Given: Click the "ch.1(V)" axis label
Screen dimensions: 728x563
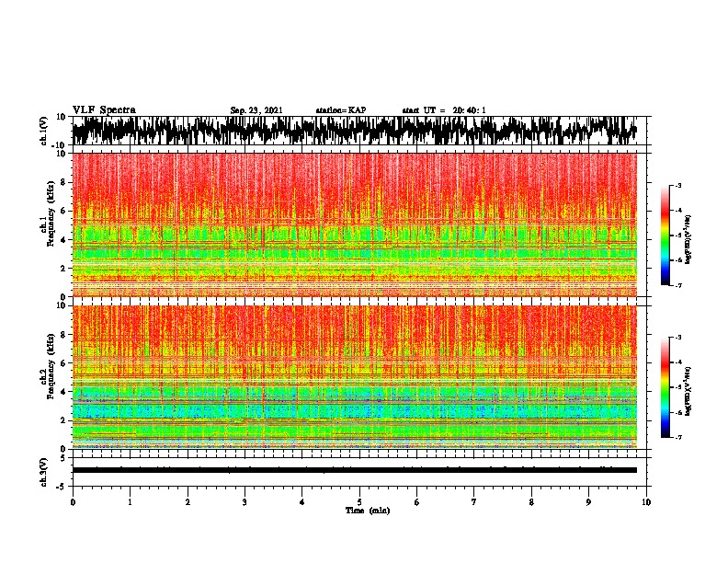Looking at the screenshot, I should [x=44, y=131].
